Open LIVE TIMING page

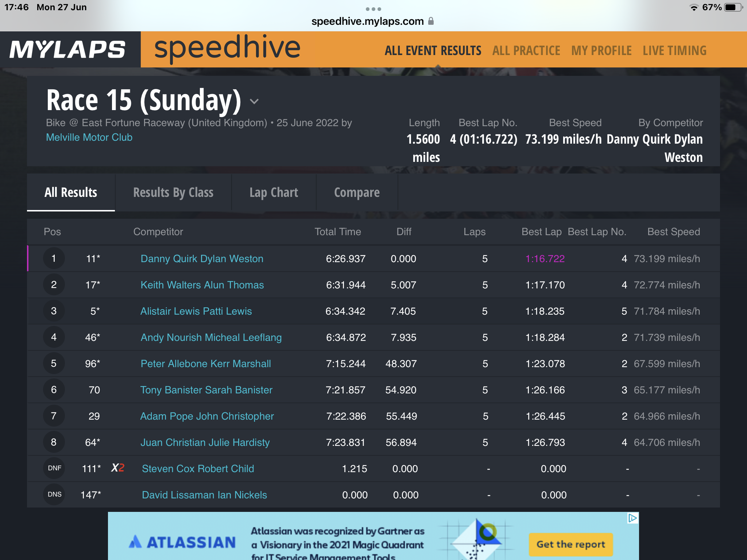point(674,51)
